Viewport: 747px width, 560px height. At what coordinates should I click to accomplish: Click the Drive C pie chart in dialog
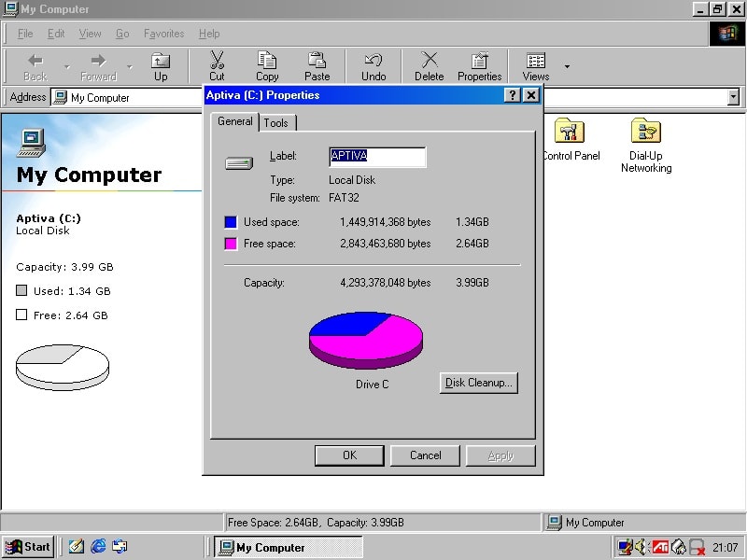pos(366,340)
